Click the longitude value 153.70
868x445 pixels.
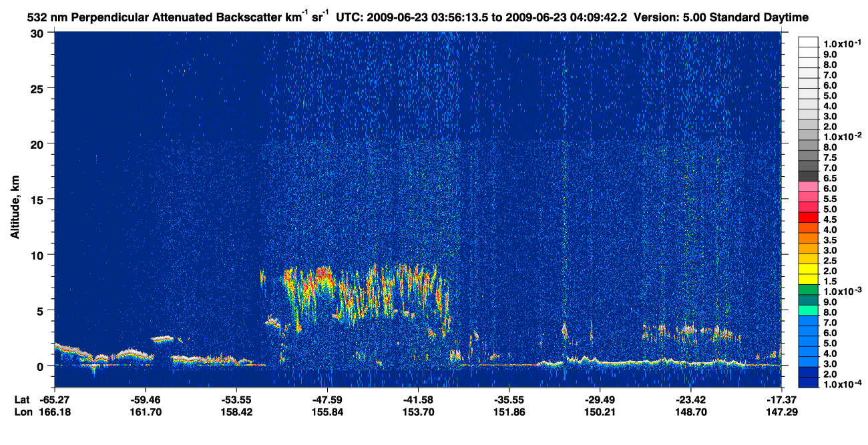[x=418, y=412]
